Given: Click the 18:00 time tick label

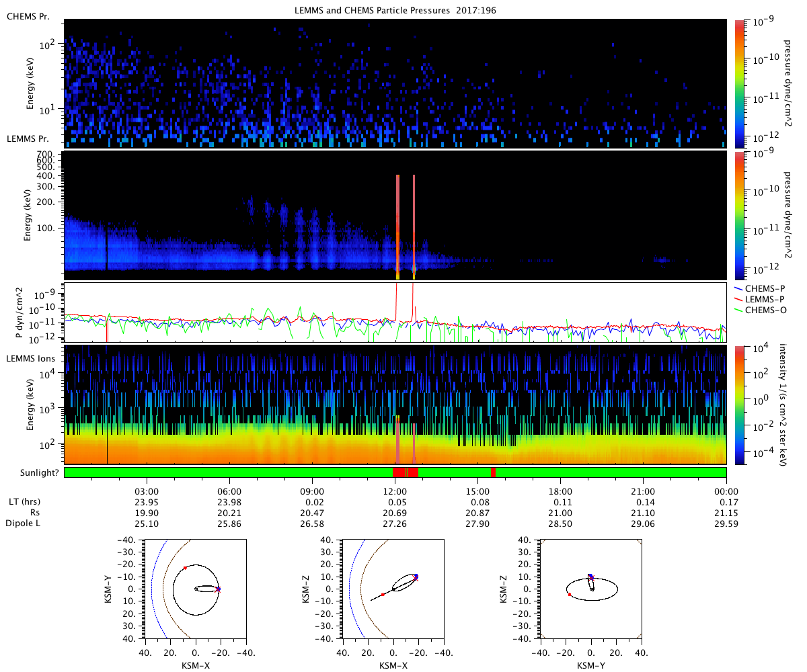Looking at the screenshot, I should (561, 491).
